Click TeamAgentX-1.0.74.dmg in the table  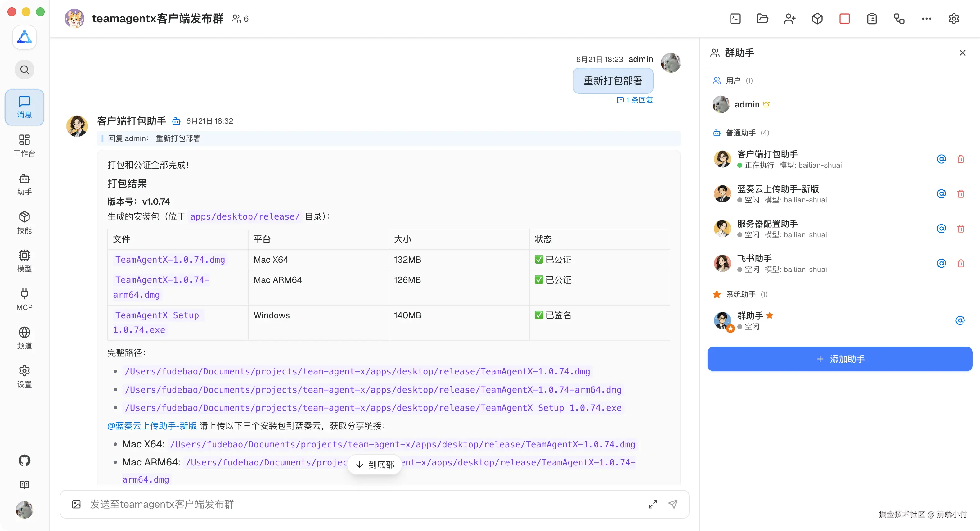pos(170,260)
